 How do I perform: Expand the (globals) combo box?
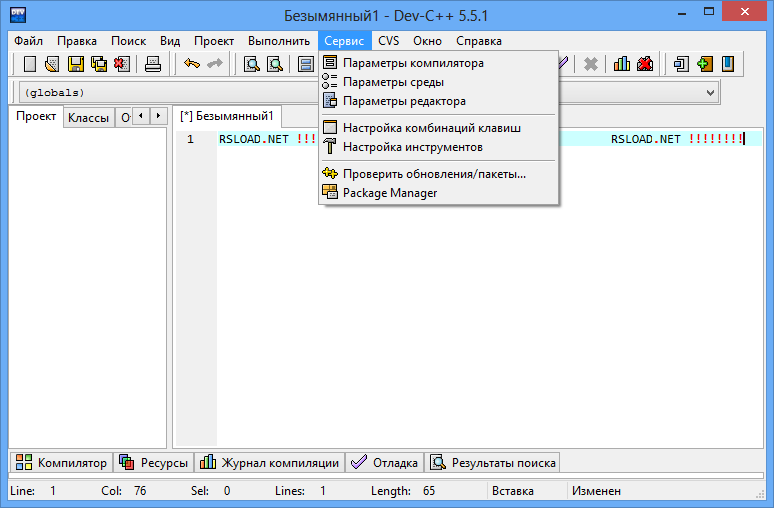[168, 93]
